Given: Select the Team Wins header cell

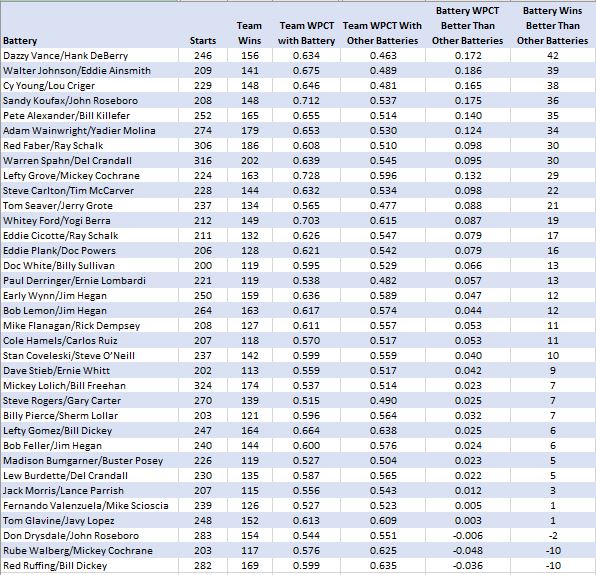Looking at the screenshot, I should point(250,25).
